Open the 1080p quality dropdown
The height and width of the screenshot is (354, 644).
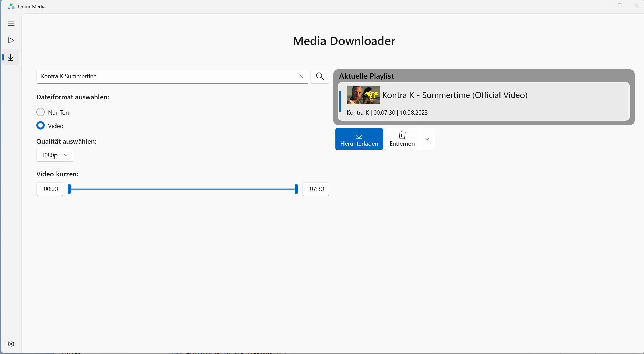point(55,155)
